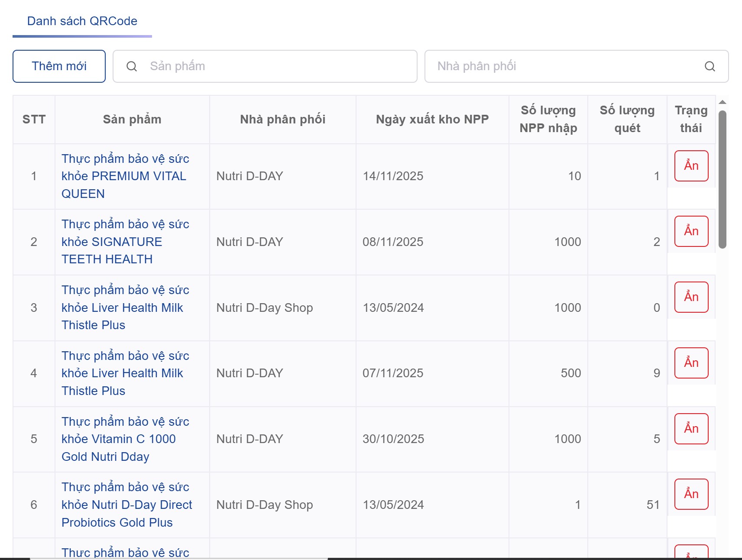Click the search icon in Nhà phân phối field

(x=710, y=66)
